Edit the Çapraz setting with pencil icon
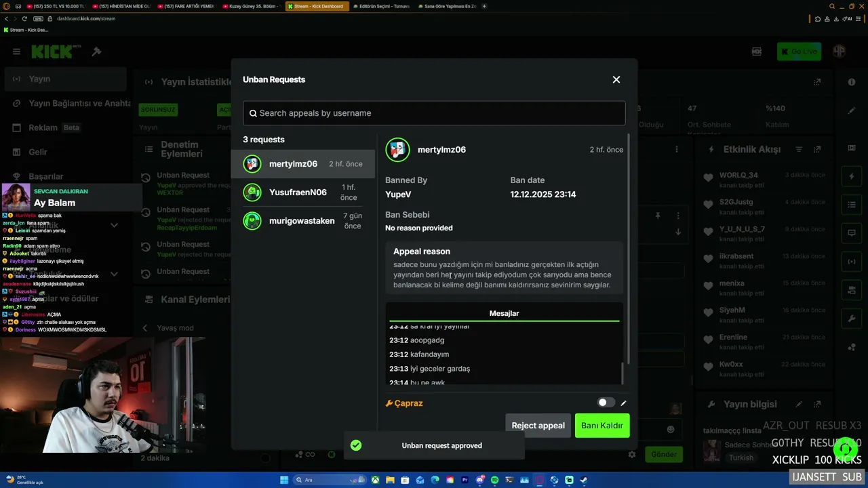 click(x=623, y=403)
